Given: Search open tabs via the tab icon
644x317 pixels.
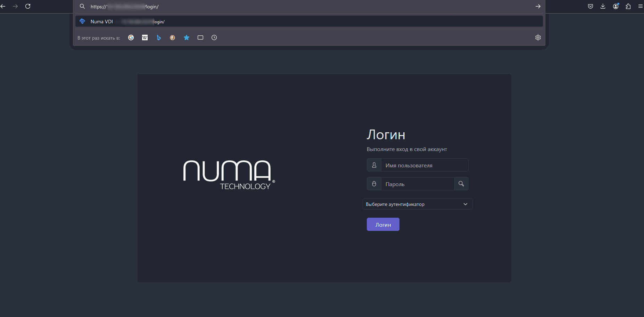Looking at the screenshot, I should [200, 37].
